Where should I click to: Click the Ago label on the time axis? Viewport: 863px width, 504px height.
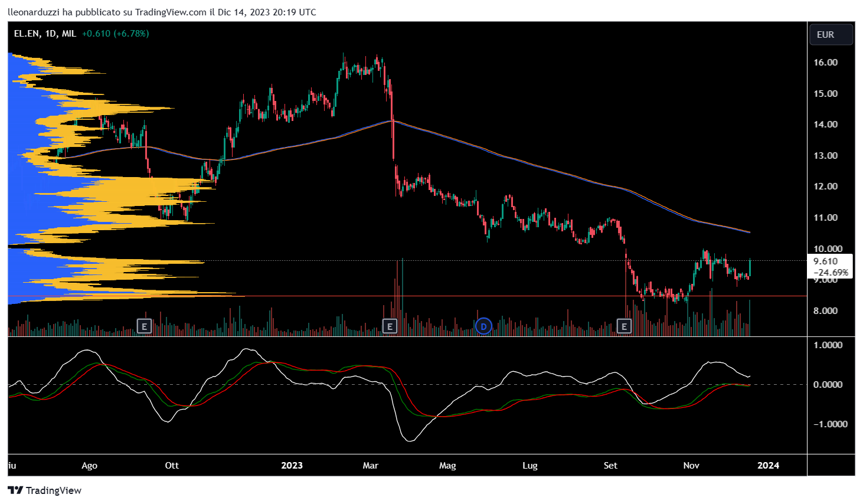pos(89,466)
